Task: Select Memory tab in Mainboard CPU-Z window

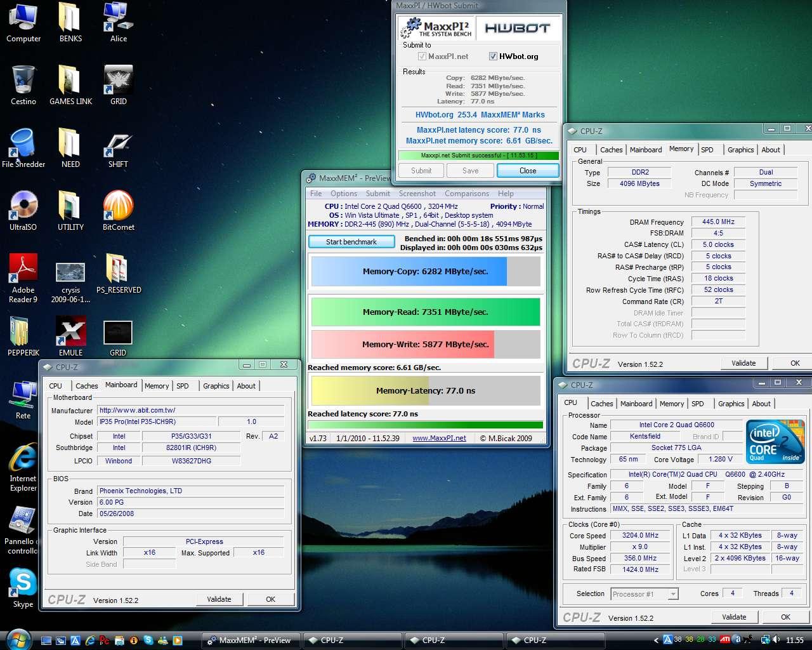Action: pyautogui.click(x=157, y=386)
